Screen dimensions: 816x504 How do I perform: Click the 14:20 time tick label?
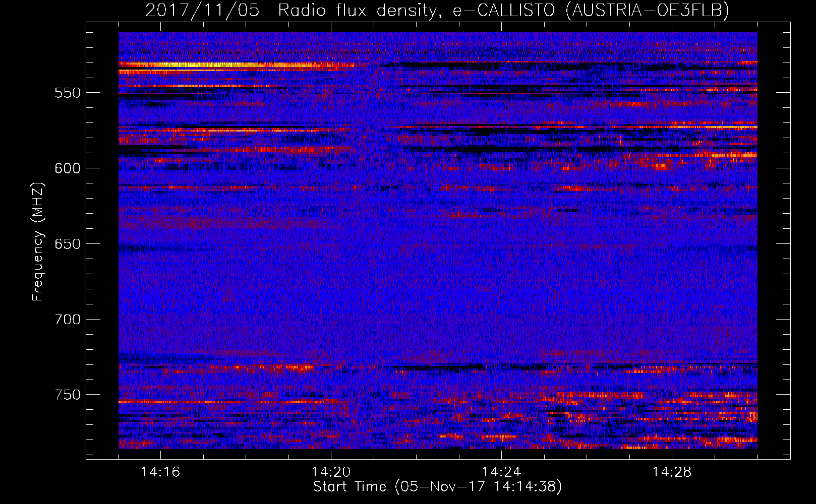coord(331,472)
